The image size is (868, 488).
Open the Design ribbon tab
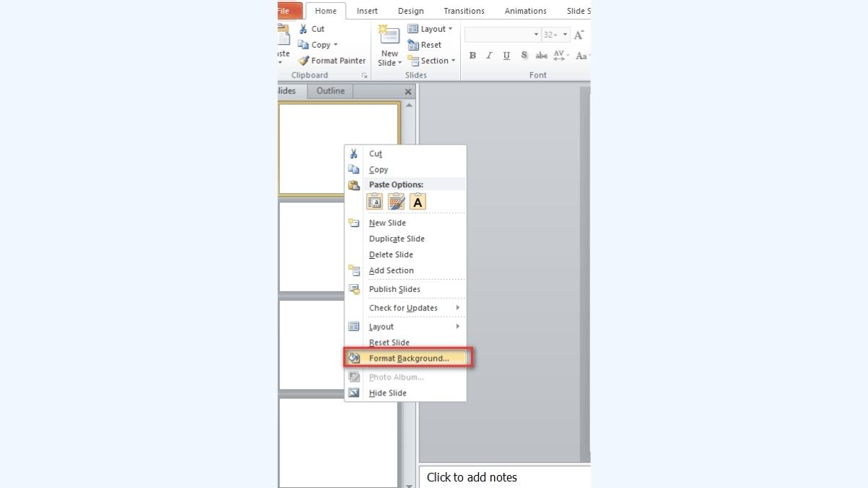[x=411, y=11]
